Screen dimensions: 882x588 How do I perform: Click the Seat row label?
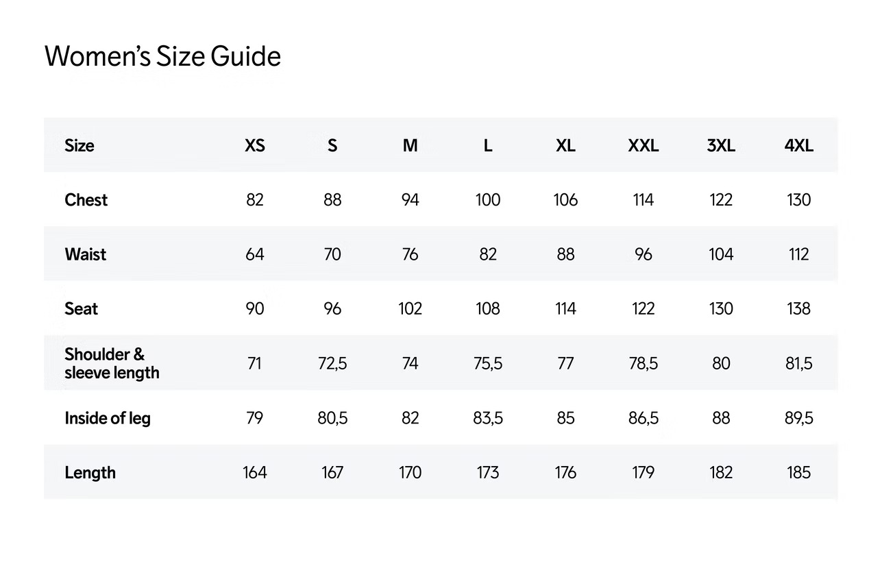click(82, 309)
